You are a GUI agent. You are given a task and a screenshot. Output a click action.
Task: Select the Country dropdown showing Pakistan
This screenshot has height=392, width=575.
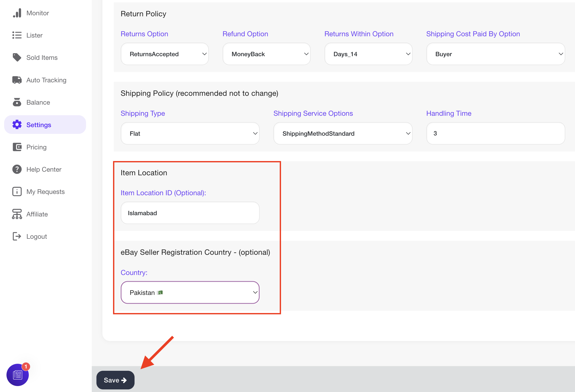pos(190,293)
